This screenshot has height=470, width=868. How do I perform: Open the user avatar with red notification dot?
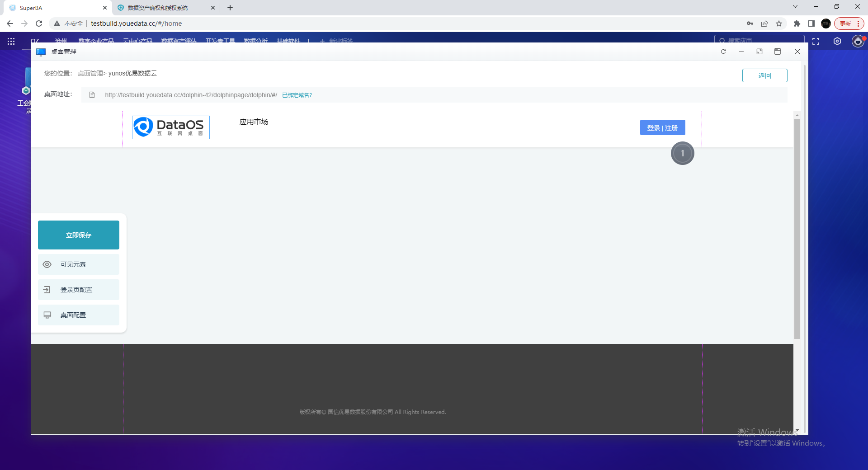858,41
